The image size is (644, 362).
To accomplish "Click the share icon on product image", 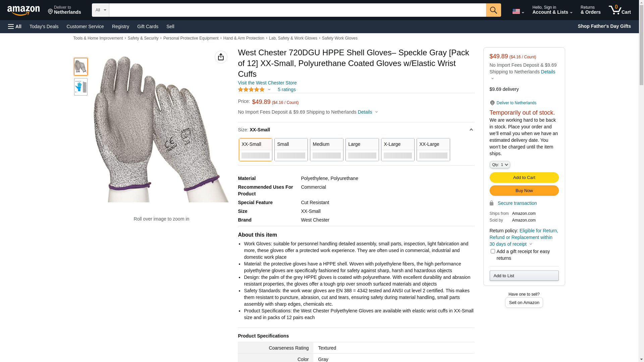I will [221, 57].
